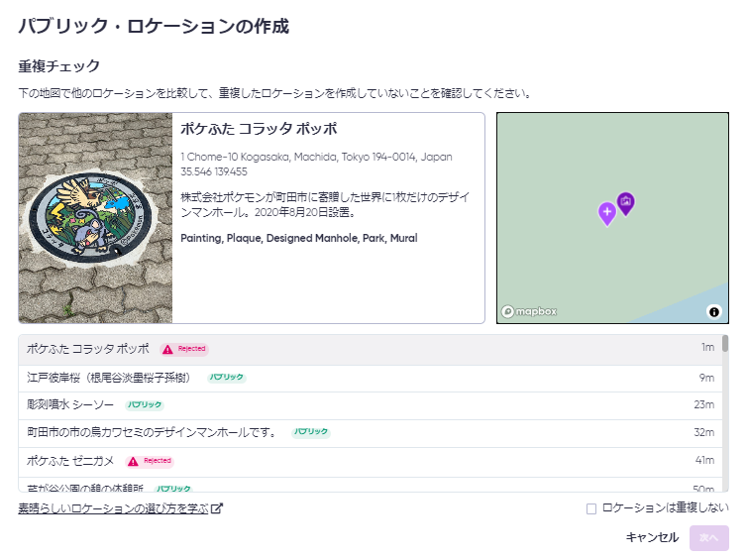Click the dark purple photo map marker
The width and height of the screenshot is (747, 560).
pos(625,202)
